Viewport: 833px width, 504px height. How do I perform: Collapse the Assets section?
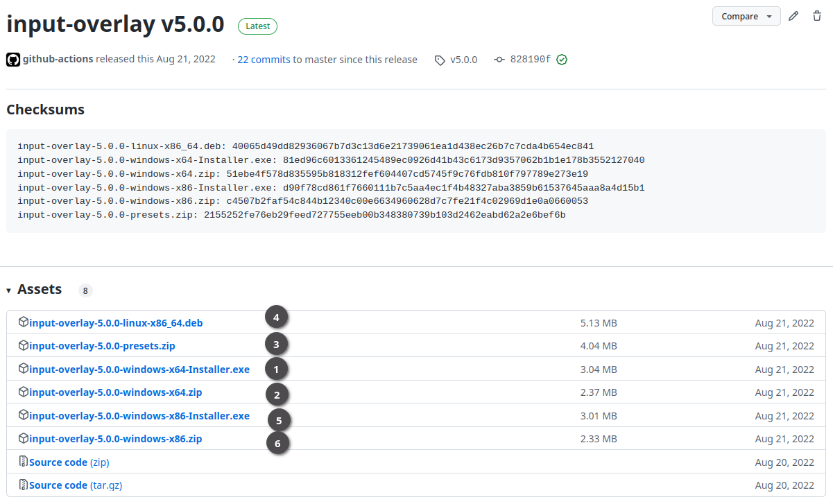click(x=8, y=289)
